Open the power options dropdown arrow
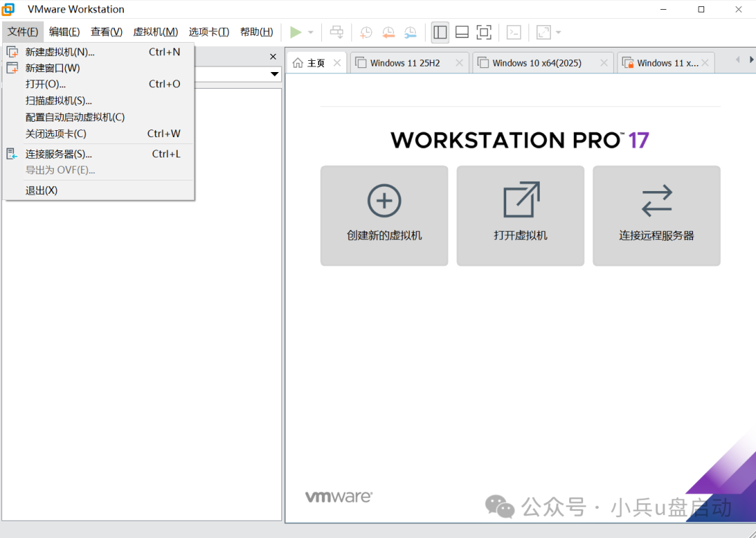Image resolution: width=756 pixels, height=538 pixels. (309, 31)
